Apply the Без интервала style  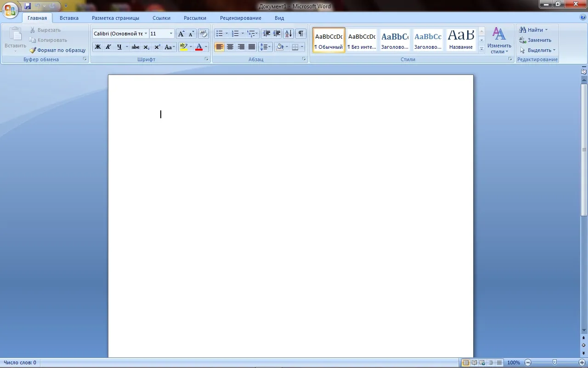tap(362, 40)
